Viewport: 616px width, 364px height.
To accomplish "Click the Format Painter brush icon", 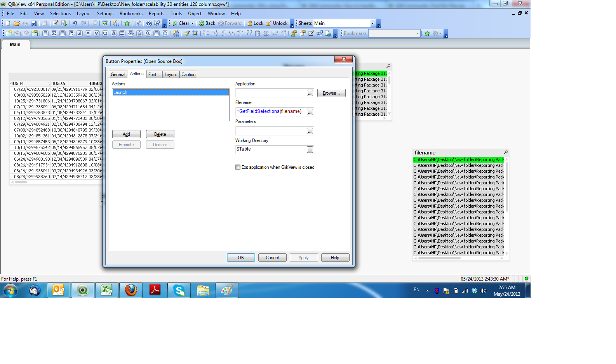I will pos(187,33).
